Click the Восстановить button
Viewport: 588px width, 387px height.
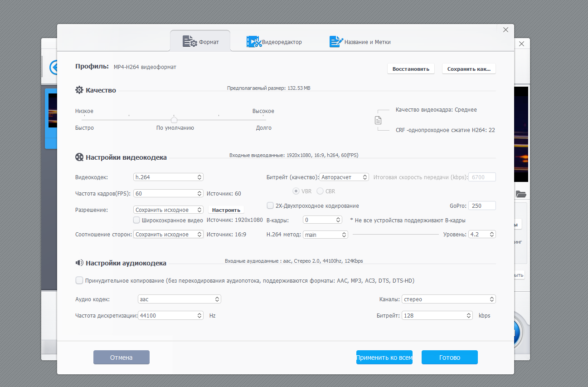pos(411,69)
